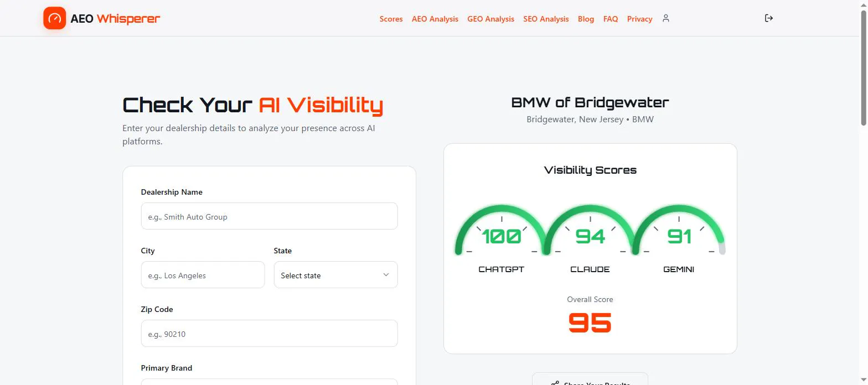Click the Overall Score value 95
The width and height of the screenshot is (868, 385).
pyautogui.click(x=590, y=322)
